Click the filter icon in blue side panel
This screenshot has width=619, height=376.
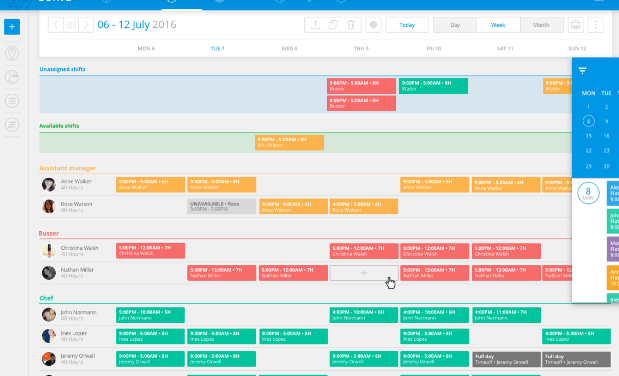[x=582, y=71]
